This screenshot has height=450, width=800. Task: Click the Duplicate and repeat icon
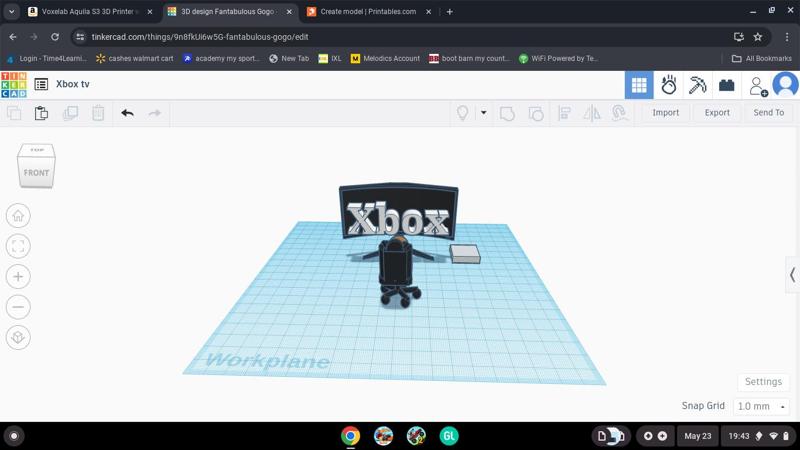70,113
